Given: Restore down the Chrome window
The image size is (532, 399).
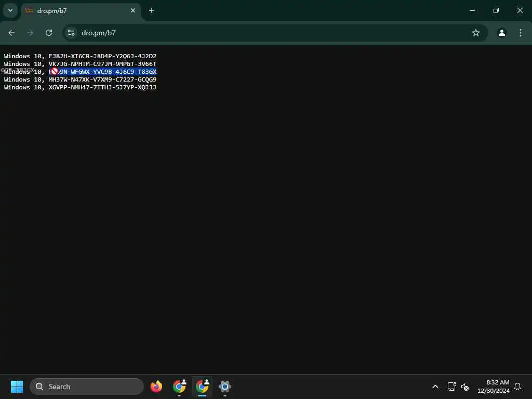Looking at the screenshot, I should click(496, 11).
